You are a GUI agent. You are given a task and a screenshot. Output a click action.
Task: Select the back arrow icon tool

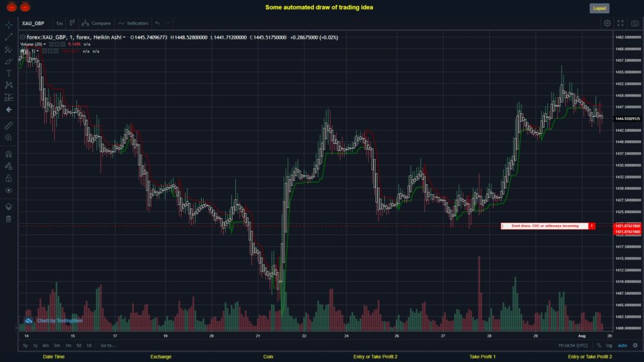click(9, 109)
